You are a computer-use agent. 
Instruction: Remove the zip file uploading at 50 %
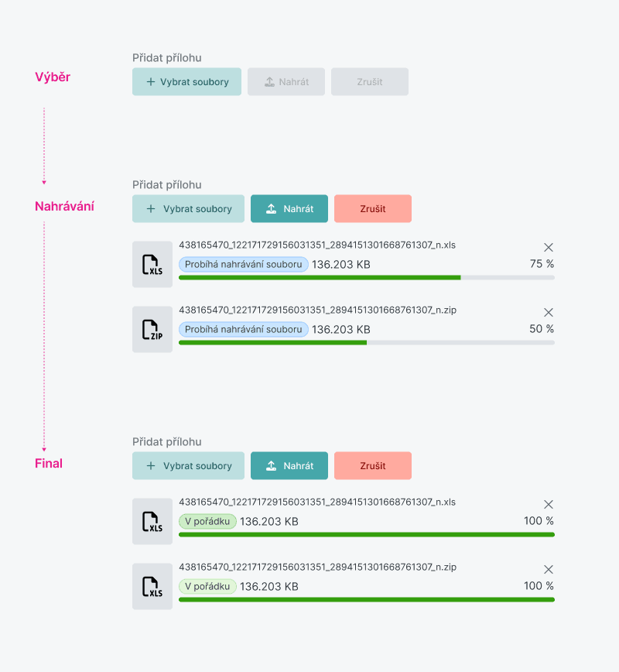click(549, 313)
